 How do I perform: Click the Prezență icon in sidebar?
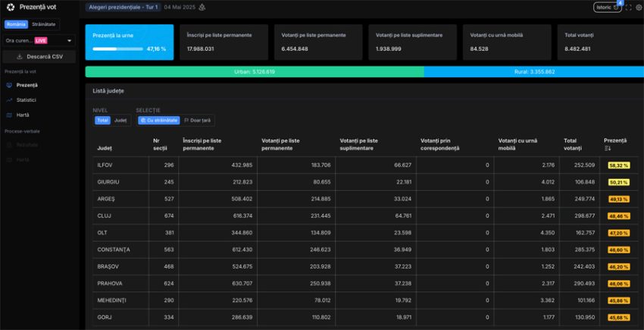(x=8, y=85)
